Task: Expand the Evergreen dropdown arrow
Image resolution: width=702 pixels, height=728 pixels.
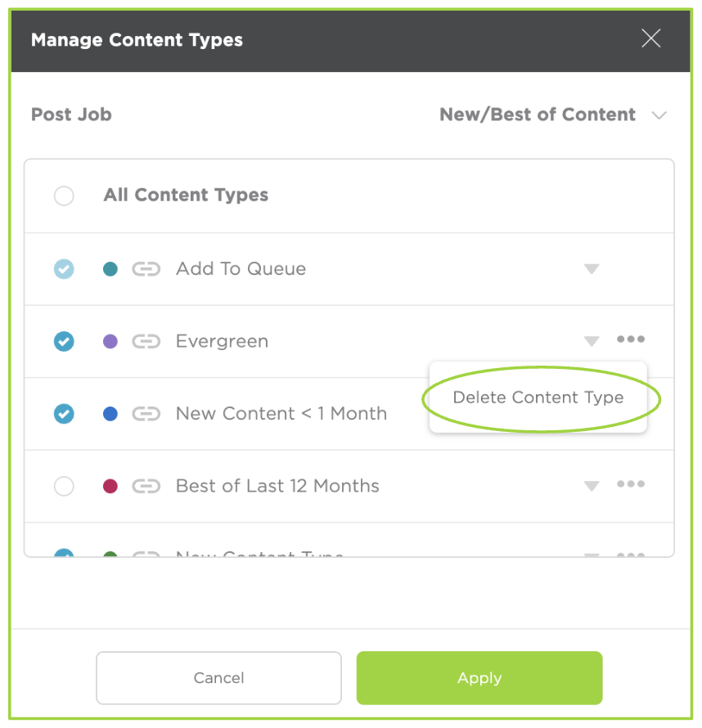Action: click(x=592, y=341)
